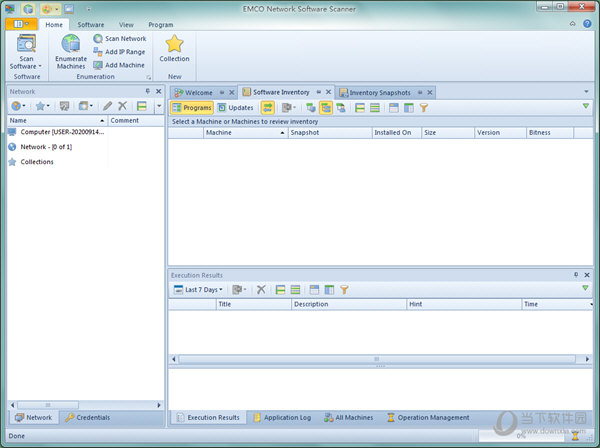Switch to Software ribbon tab
Screen dimensions: 600x448
click(x=91, y=24)
